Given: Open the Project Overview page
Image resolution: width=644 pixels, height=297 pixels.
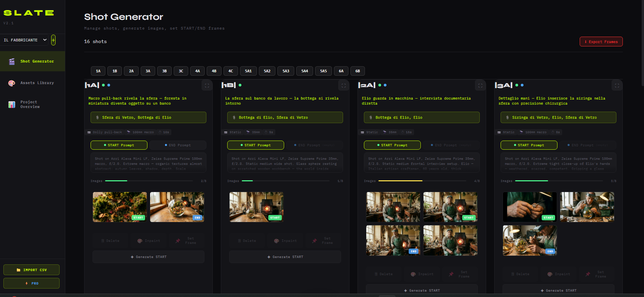Looking at the screenshot, I should pyautogui.click(x=32, y=105).
